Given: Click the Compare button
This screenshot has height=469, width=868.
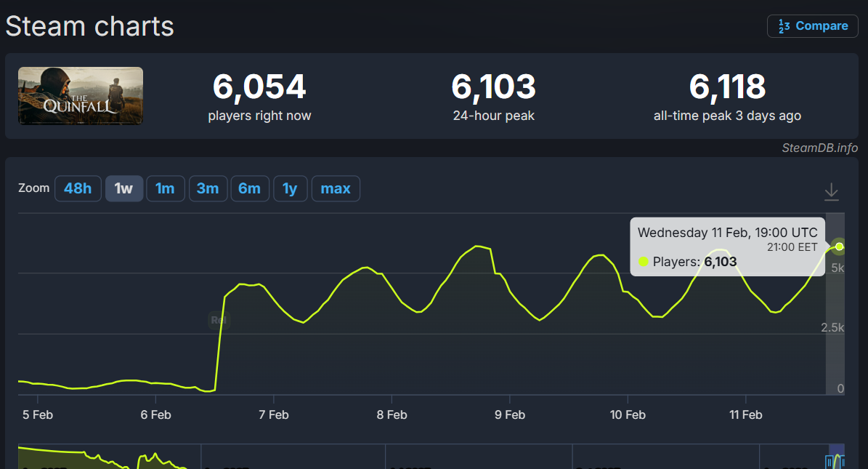Looking at the screenshot, I should click(x=812, y=26).
